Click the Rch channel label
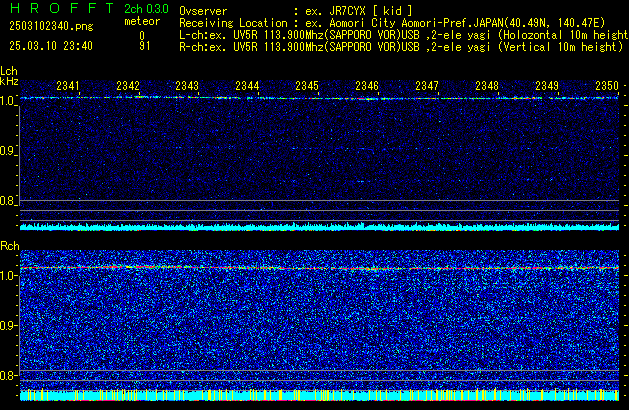The height and width of the screenshot is (410, 629). [10, 246]
